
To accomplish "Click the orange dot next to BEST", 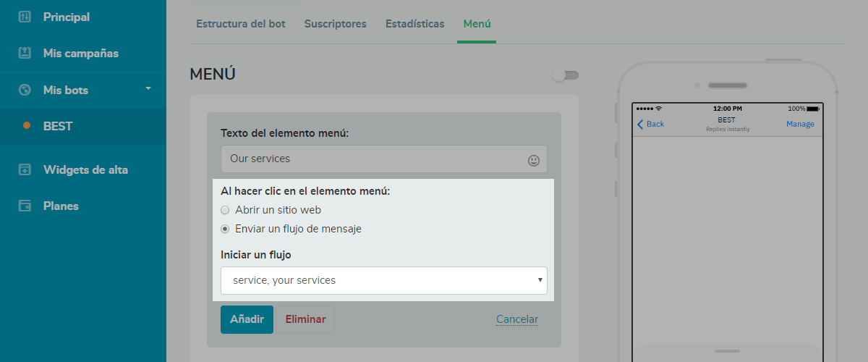I will (x=27, y=126).
